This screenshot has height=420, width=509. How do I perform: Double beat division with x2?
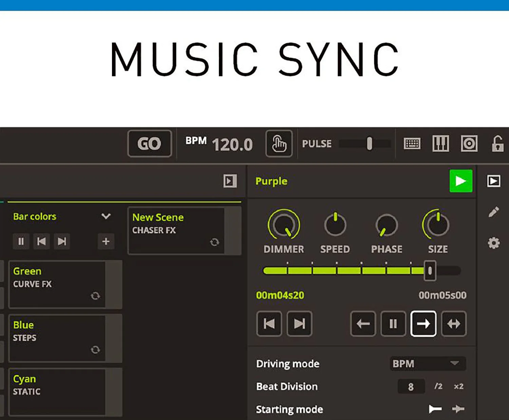458,386
